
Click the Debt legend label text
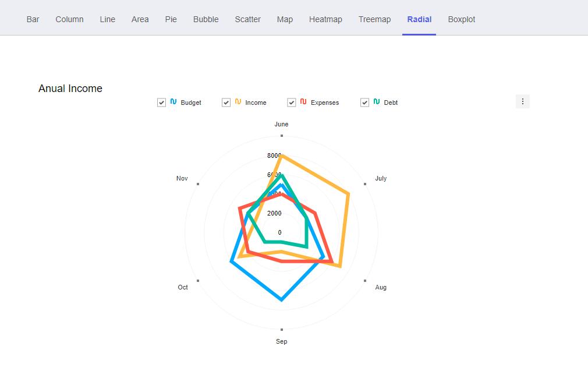point(391,103)
